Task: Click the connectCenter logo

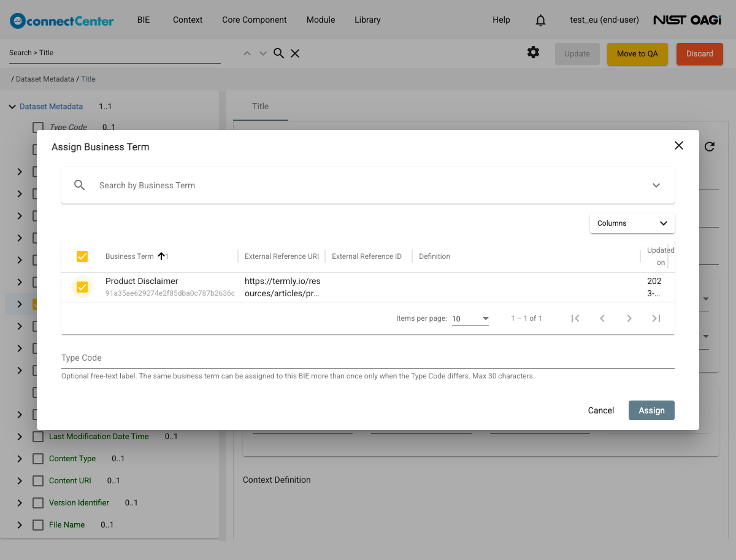Action: pyautogui.click(x=62, y=20)
